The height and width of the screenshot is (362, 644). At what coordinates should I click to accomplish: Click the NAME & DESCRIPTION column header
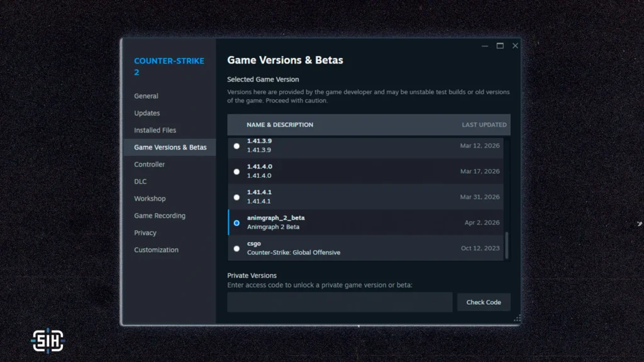[280, 124]
